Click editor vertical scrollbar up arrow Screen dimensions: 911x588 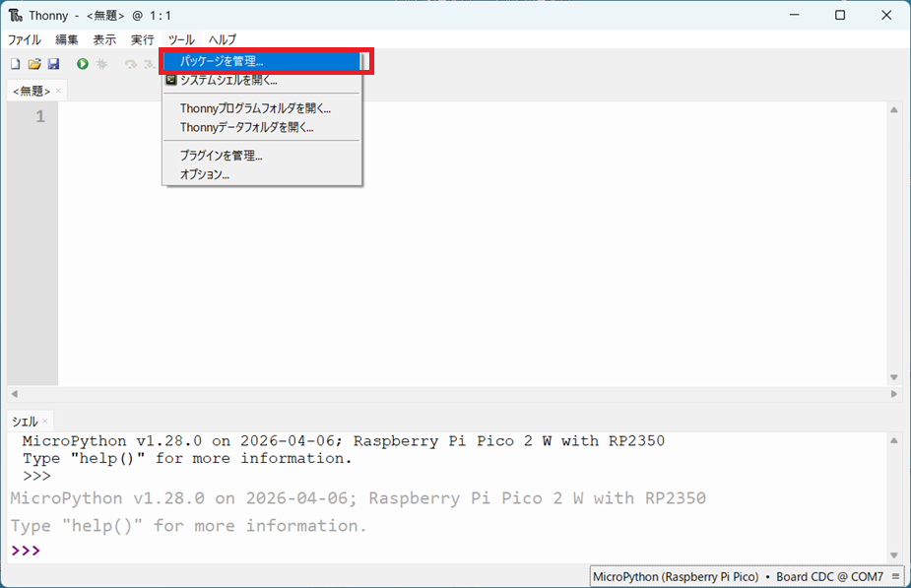pos(894,109)
